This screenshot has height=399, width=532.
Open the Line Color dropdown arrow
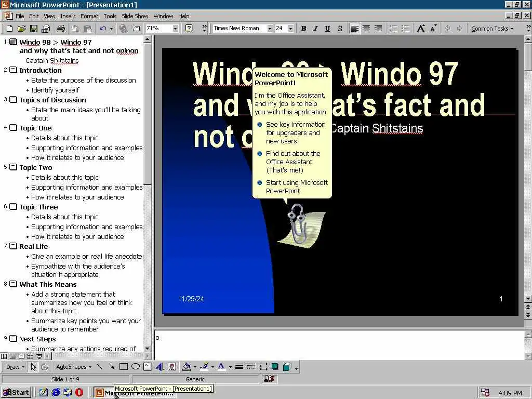click(212, 367)
